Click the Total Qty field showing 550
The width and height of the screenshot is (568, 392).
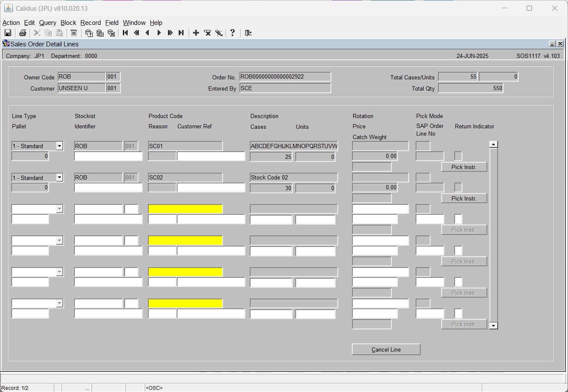pos(470,88)
